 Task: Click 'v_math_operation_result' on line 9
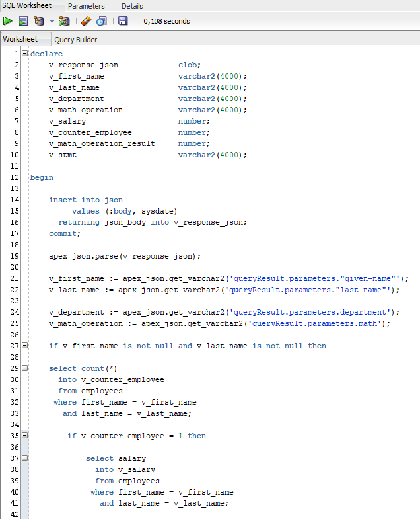102,143
